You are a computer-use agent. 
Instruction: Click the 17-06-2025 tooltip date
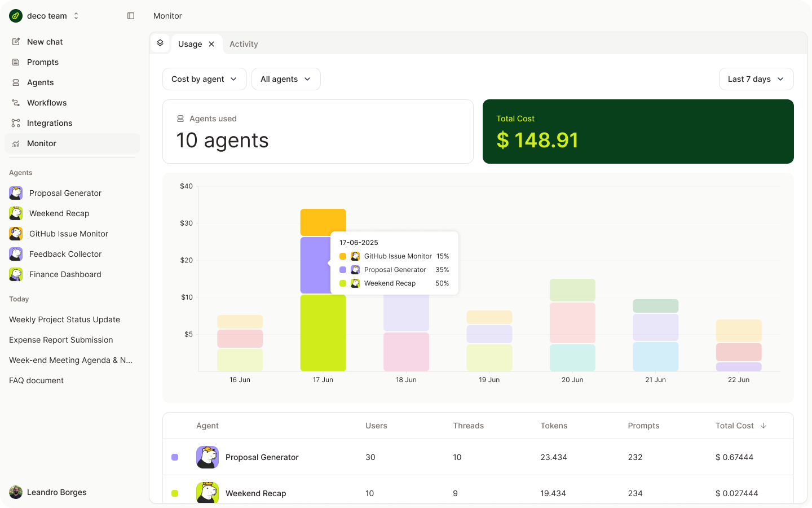(x=359, y=243)
